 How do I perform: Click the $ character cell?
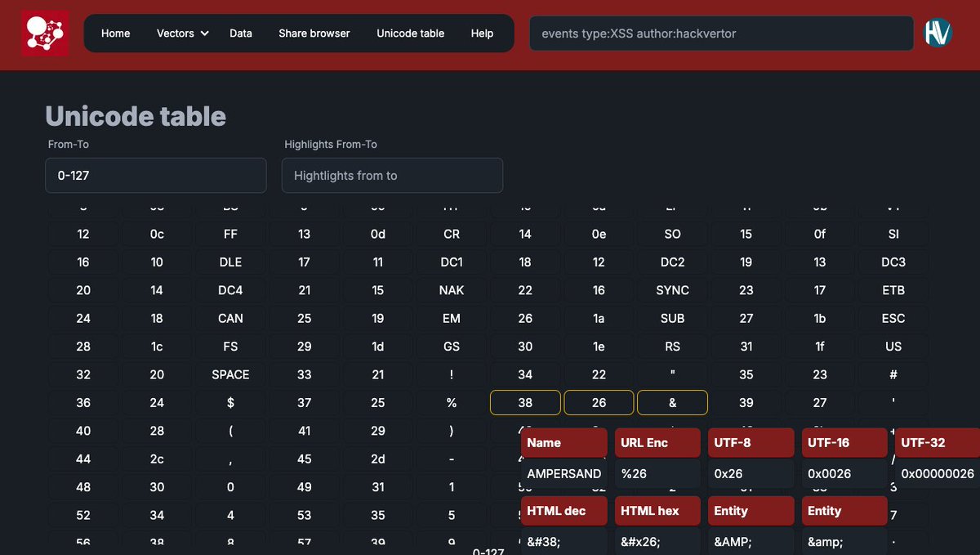pos(230,403)
